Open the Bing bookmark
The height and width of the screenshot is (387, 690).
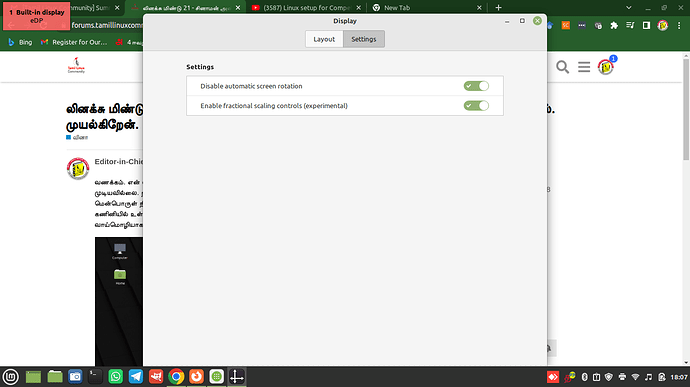click(20, 42)
